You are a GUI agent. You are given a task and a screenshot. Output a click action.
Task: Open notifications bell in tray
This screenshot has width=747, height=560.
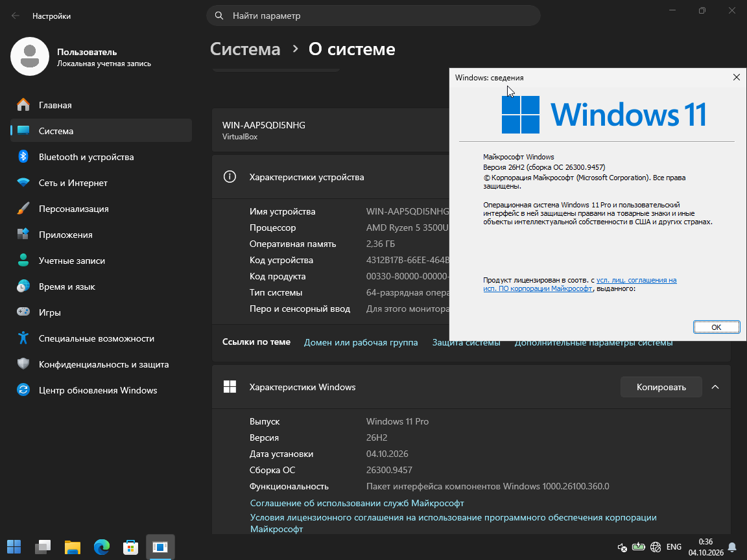[732, 547]
